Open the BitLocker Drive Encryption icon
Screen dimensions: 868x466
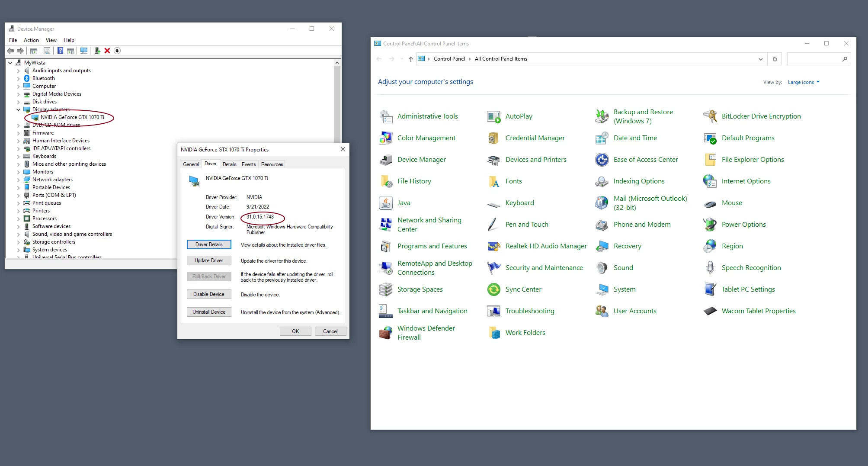coord(710,116)
